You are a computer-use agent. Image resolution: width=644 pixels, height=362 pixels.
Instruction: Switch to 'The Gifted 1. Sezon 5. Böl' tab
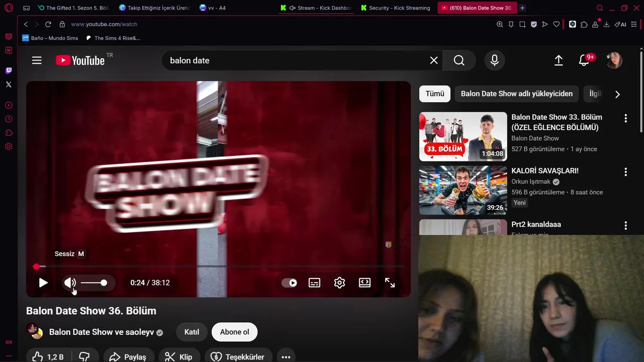pos(73,8)
